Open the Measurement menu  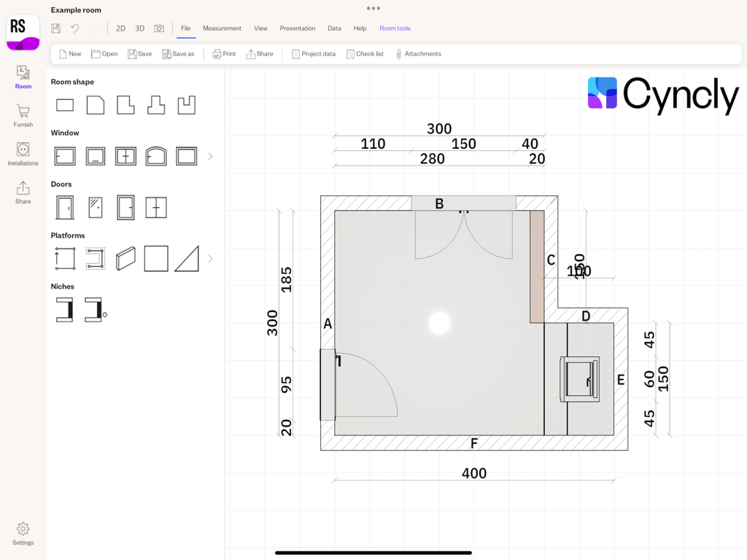coord(222,28)
